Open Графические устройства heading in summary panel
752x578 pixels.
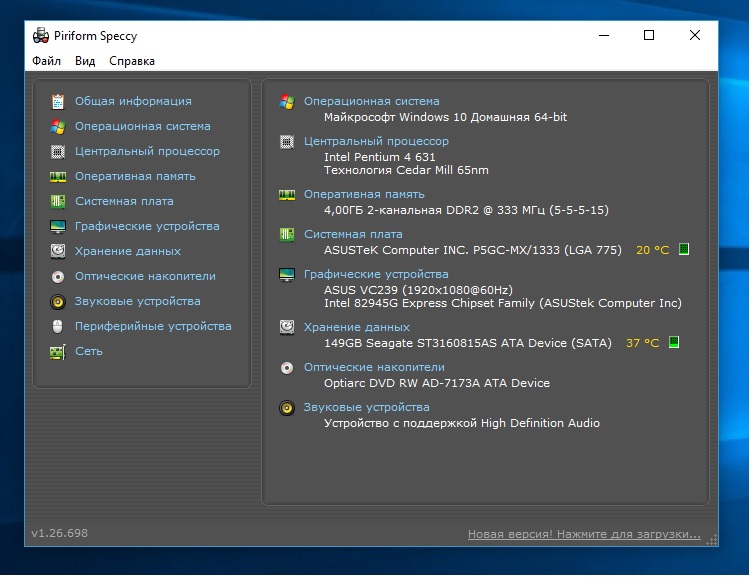(376, 274)
